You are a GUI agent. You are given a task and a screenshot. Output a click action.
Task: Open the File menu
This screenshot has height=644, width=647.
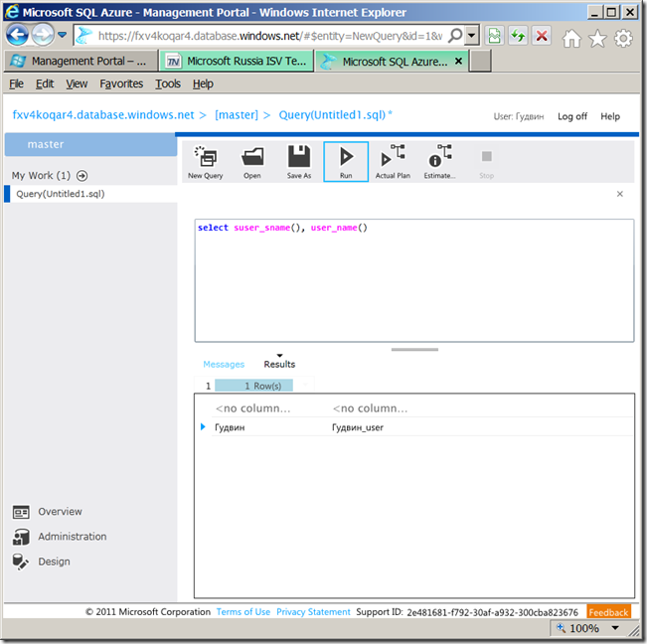pyautogui.click(x=17, y=83)
